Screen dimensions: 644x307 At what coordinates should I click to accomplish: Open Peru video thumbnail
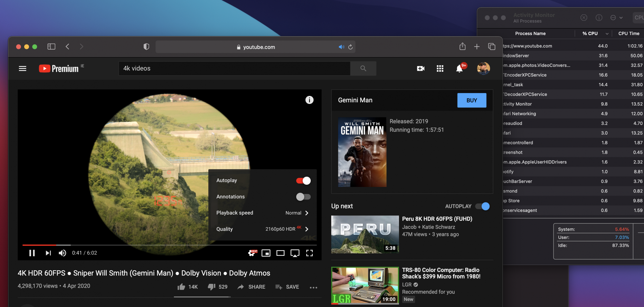point(365,235)
